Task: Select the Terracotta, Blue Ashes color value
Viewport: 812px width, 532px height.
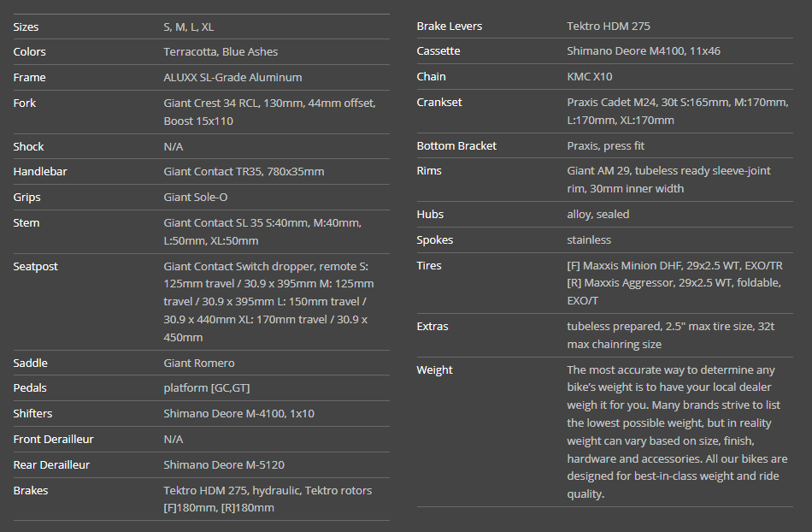Action: pos(221,52)
